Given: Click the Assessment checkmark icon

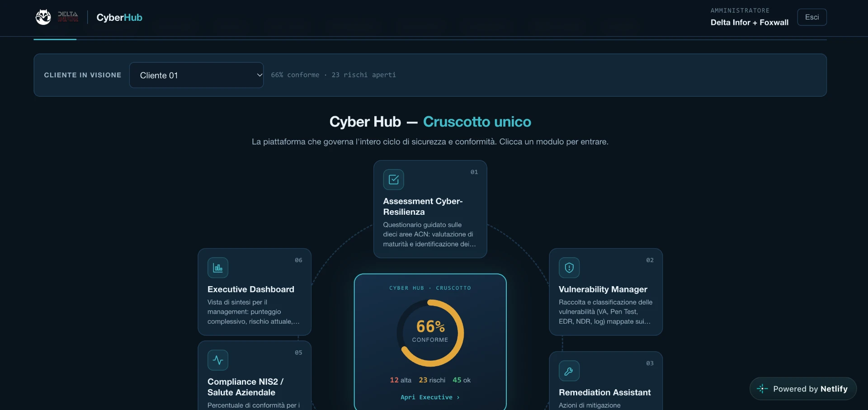Looking at the screenshot, I should tap(393, 179).
